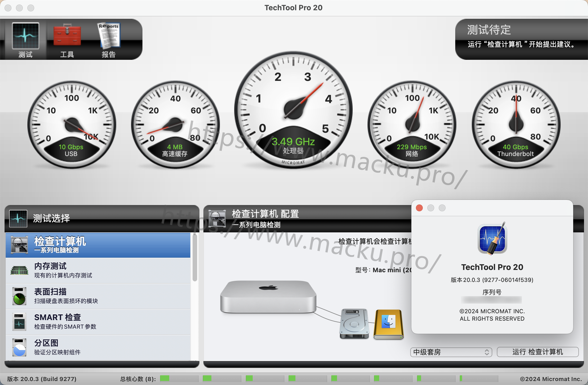The image size is (588, 385).
Task: Click the internal hard drive icon
Action: (x=354, y=324)
